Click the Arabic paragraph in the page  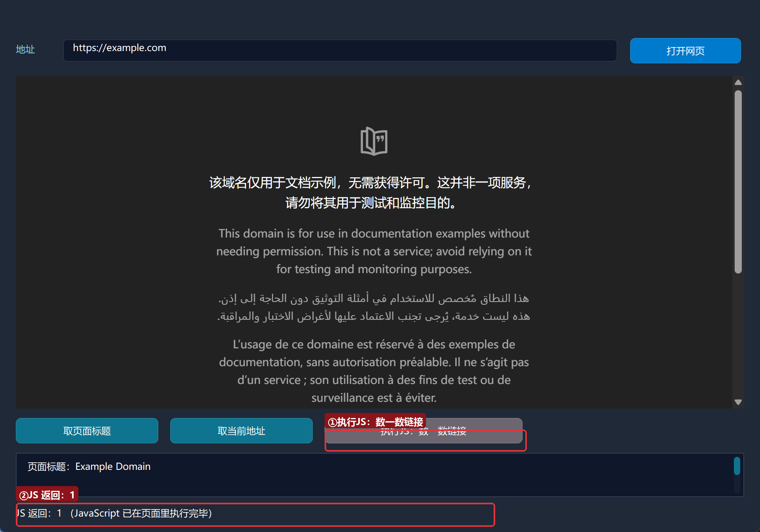[x=374, y=307]
